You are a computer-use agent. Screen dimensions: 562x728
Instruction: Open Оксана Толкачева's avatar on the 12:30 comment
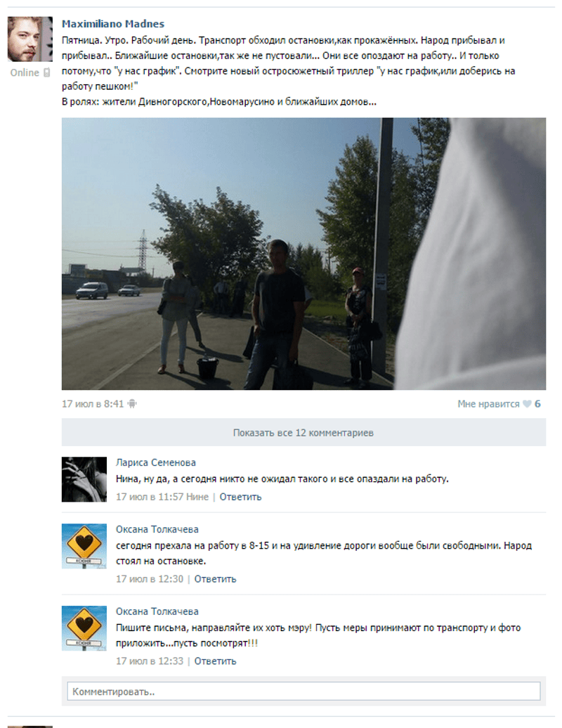point(84,546)
